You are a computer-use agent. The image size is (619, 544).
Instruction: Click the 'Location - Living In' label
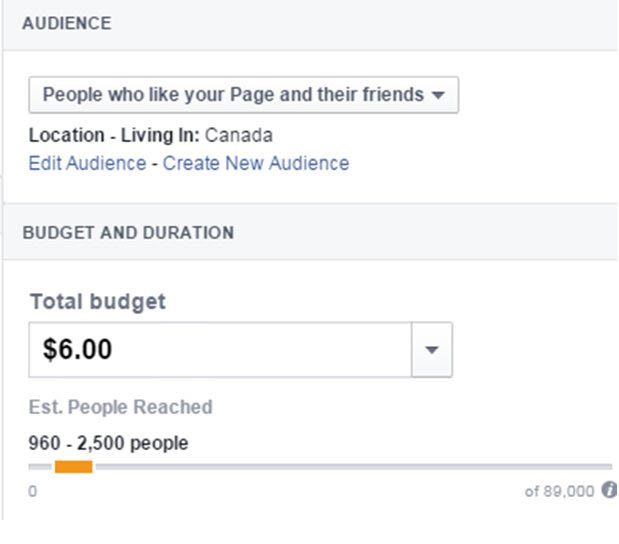(x=114, y=135)
